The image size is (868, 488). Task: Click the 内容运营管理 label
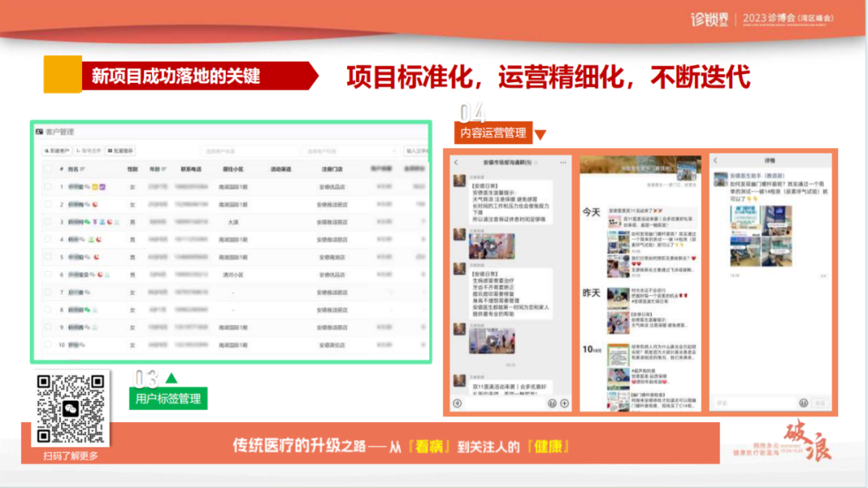coord(493,133)
